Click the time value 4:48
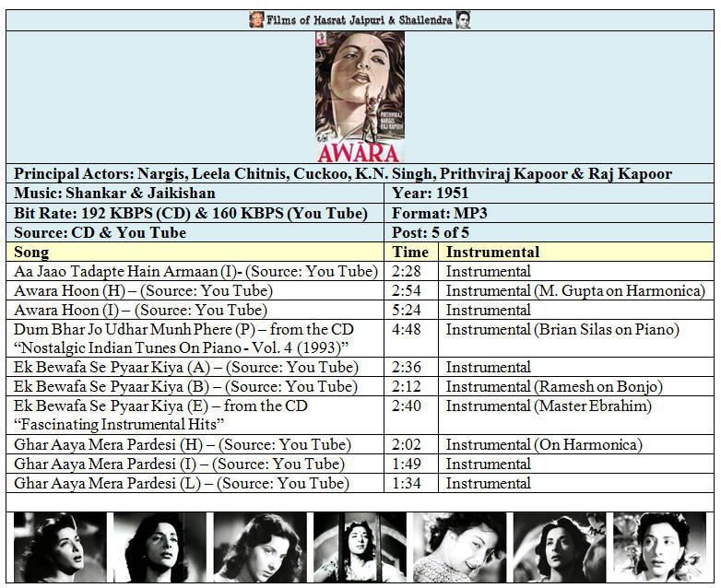Image resolution: width=721 pixels, height=588 pixels. 406,329
